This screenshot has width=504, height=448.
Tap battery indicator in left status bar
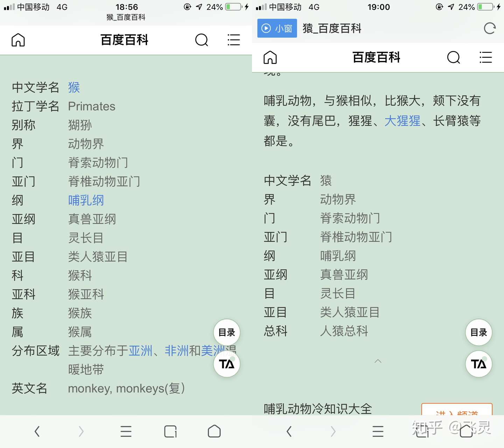pyautogui.click(x=233, y=7)
